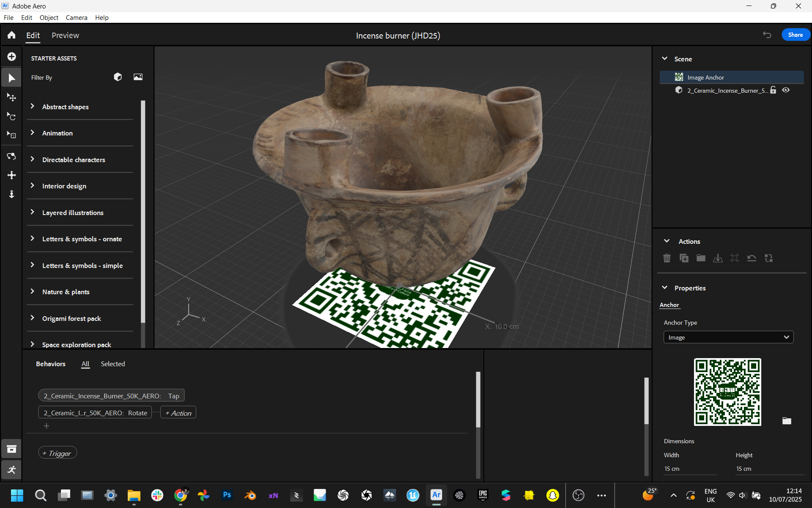Select the Rotate action block
812x508 pixels.
[95, 412]
